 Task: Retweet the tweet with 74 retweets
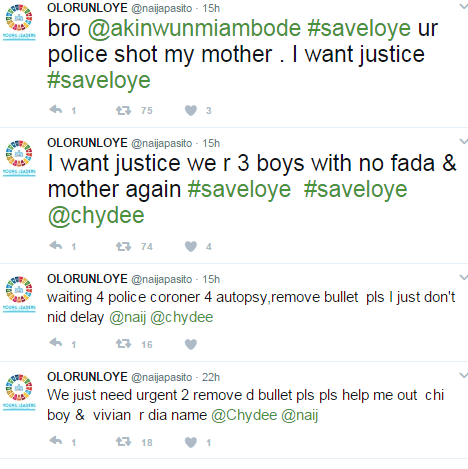pos(123,246)
